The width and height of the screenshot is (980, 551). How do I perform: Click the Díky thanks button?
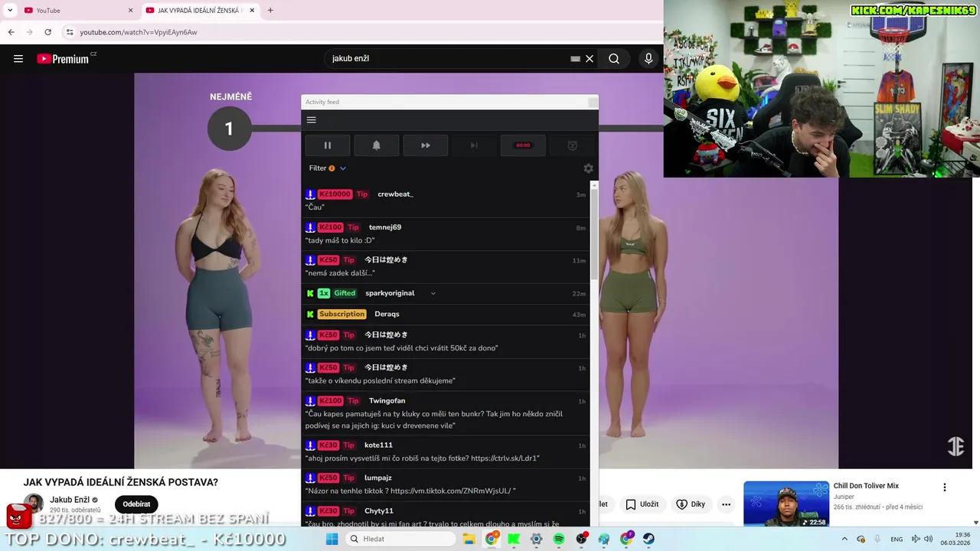point(691,504)
